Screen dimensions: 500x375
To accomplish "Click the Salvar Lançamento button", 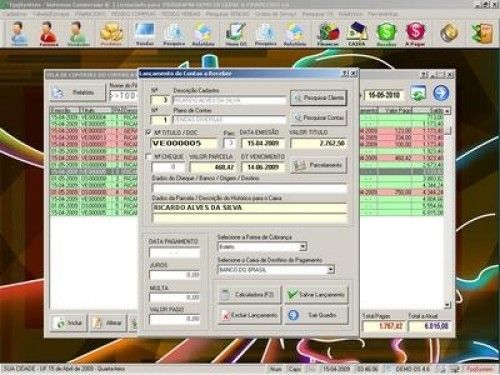I will click(316, 295).
